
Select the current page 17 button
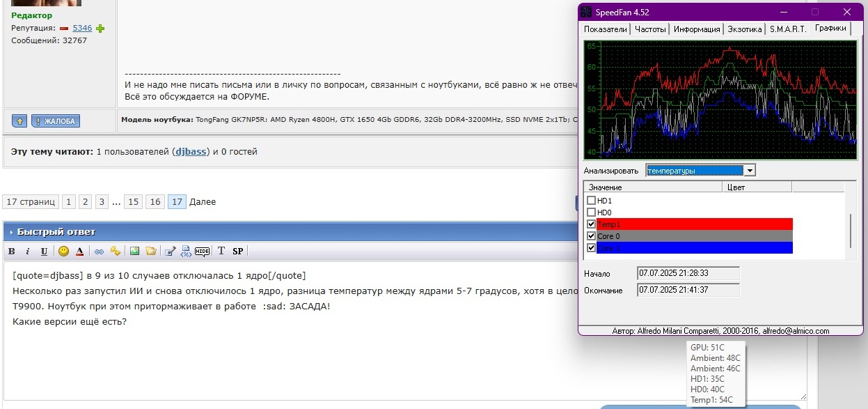(x=177, y=202)
